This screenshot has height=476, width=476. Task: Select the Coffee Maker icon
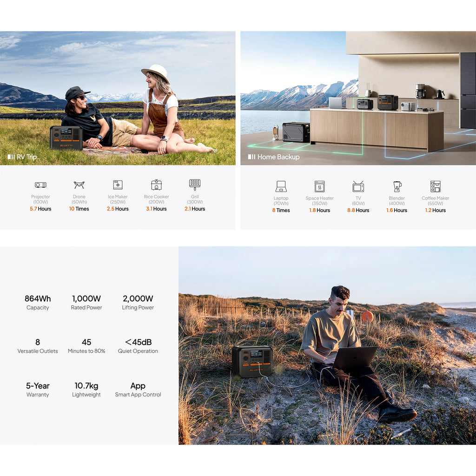(435, 186)
